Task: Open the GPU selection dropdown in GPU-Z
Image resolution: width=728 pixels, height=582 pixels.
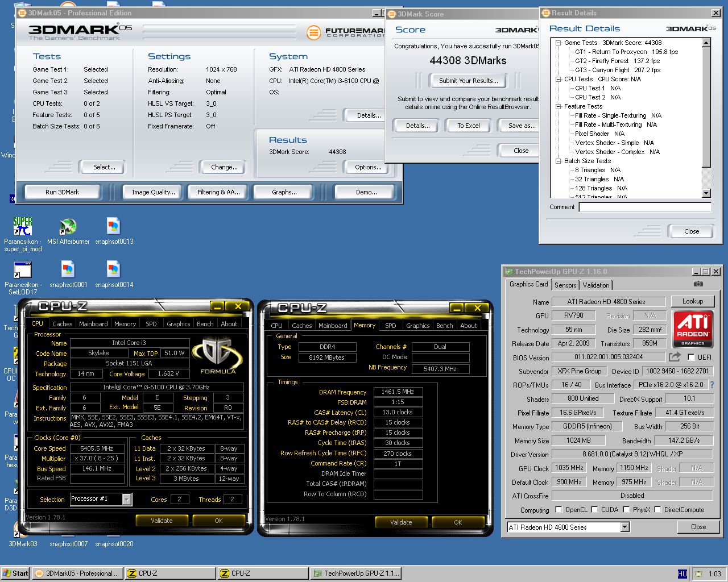Action: 624,527
